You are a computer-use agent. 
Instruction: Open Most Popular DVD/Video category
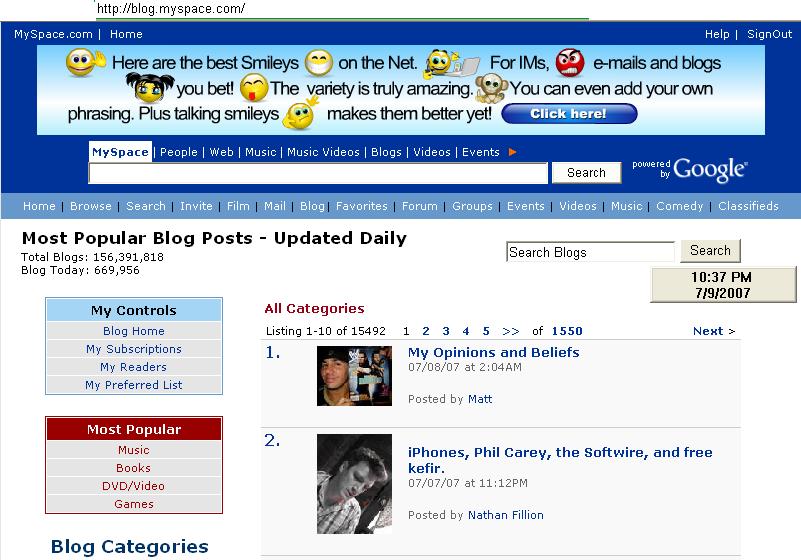[134, 485]
